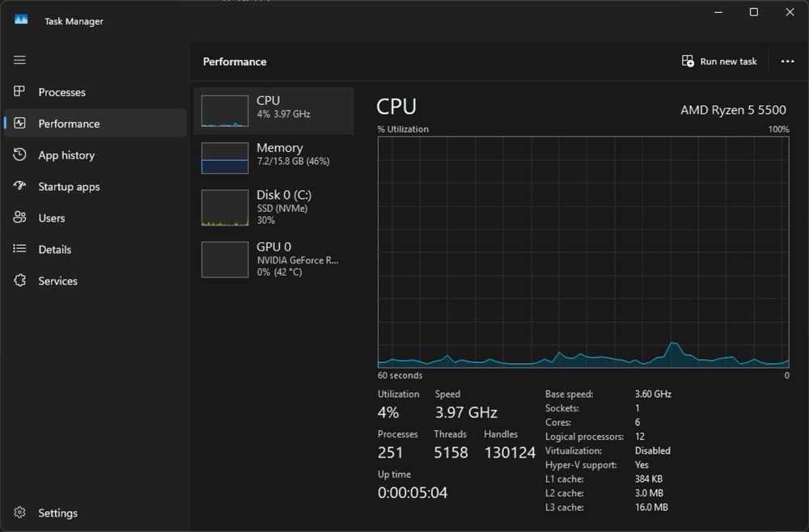This screenshot has height=532, width=809.
Task: Open the three-dot more options menu
Action: [x=787, y=61]
